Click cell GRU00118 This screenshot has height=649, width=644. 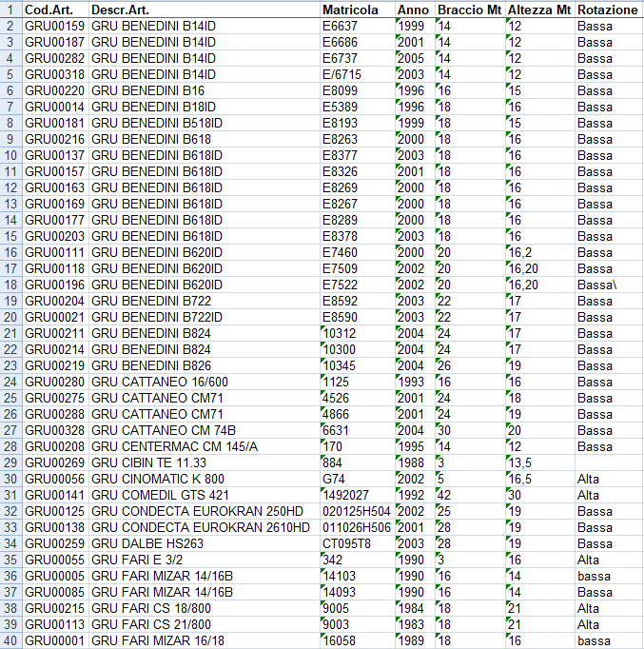[55, 268]
